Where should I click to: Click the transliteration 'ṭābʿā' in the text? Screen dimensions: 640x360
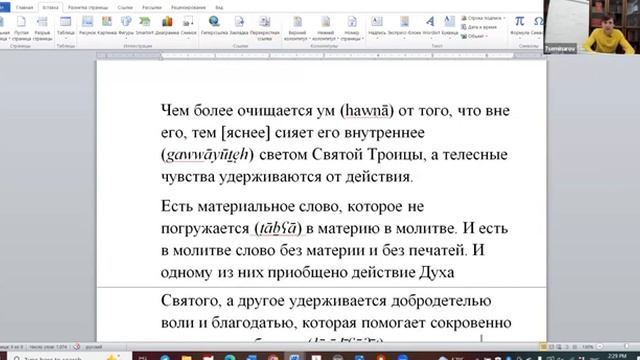pyautogui.click(x=278, y=228)
